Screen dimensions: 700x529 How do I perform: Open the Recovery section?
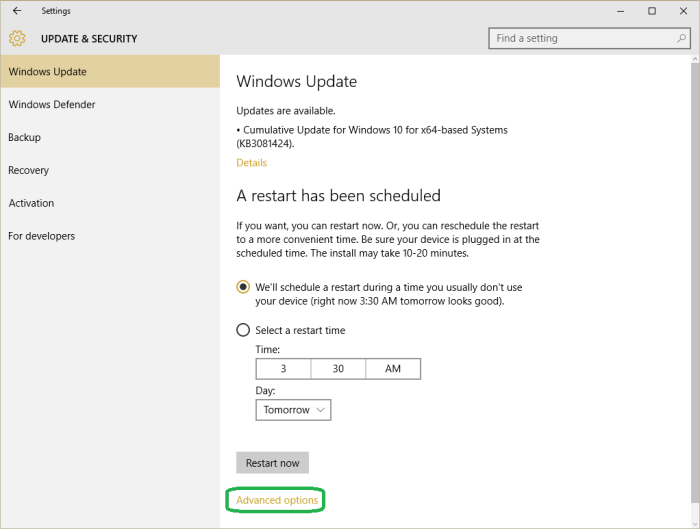110,170
